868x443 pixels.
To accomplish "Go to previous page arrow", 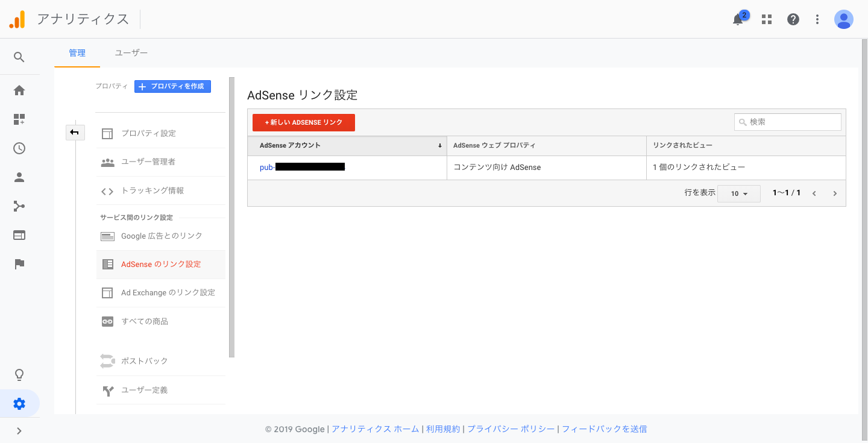I will point(814,193).
